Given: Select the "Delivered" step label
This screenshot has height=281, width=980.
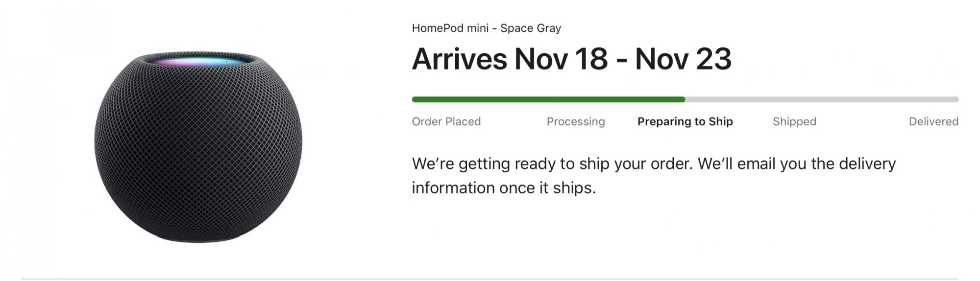Looking at the screenshot, I should point(933,121).
